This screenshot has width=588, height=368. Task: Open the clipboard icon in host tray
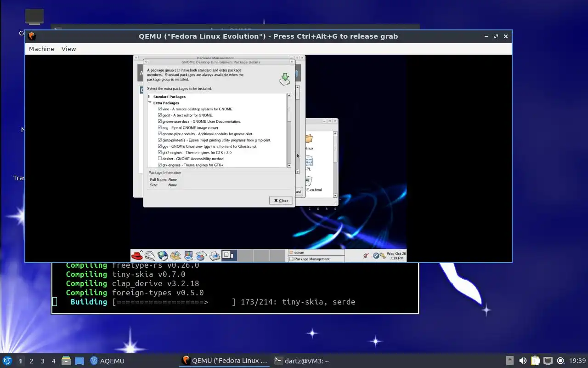(x=535, y=361)
